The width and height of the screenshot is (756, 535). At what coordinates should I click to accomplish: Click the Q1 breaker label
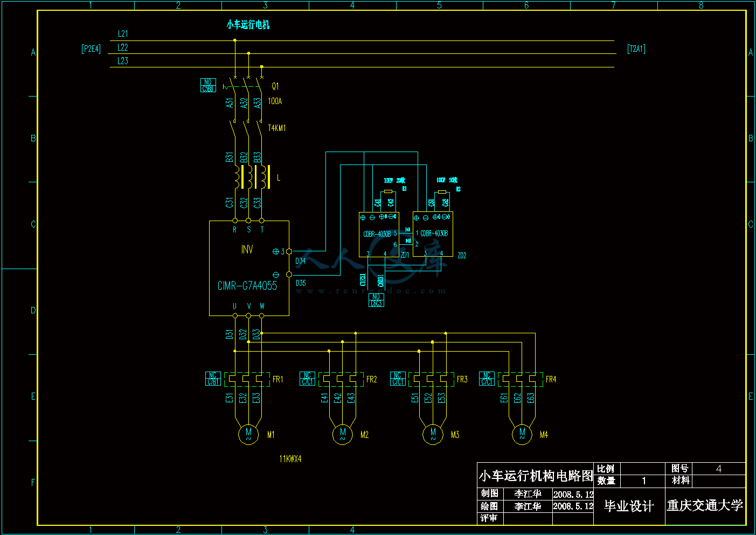[x=275, y=86]
